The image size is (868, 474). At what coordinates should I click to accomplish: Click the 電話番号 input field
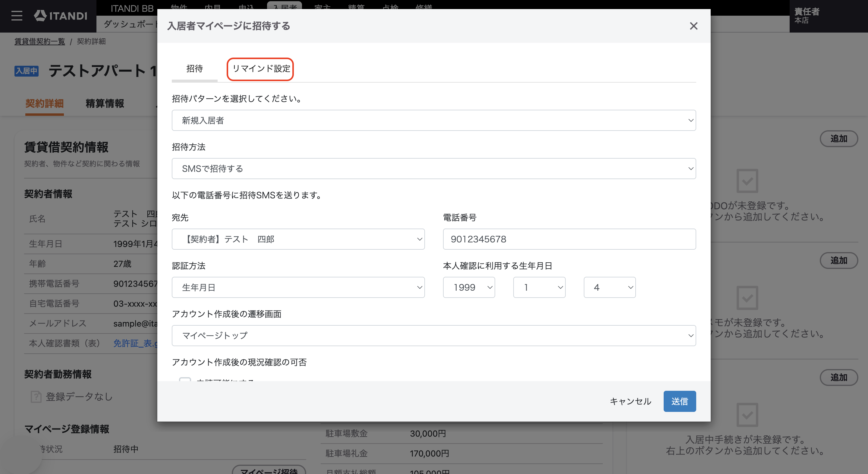pos(569,239)
